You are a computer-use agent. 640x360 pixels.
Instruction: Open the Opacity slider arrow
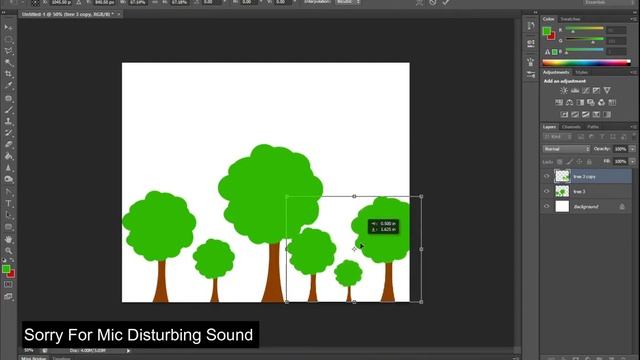[x=632, y=149]
